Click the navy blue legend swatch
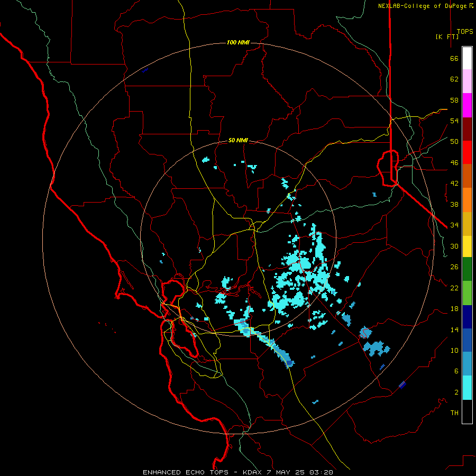The image size is (476, 476). 467,317
